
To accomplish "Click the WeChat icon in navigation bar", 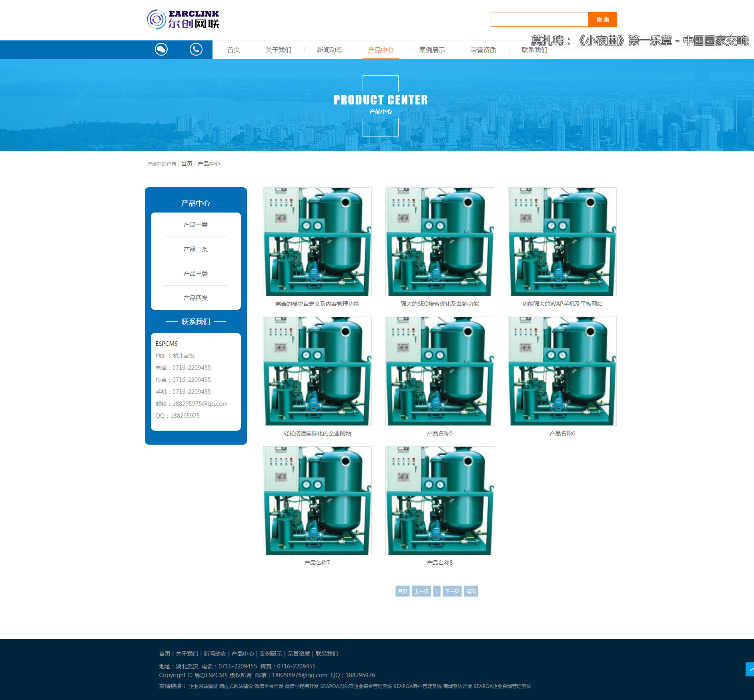I will pyautogui.click(x=161, y=49).
